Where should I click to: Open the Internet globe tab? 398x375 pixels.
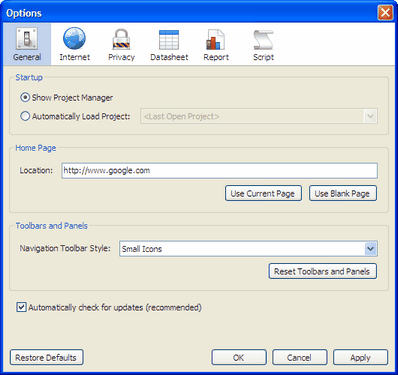75,44
